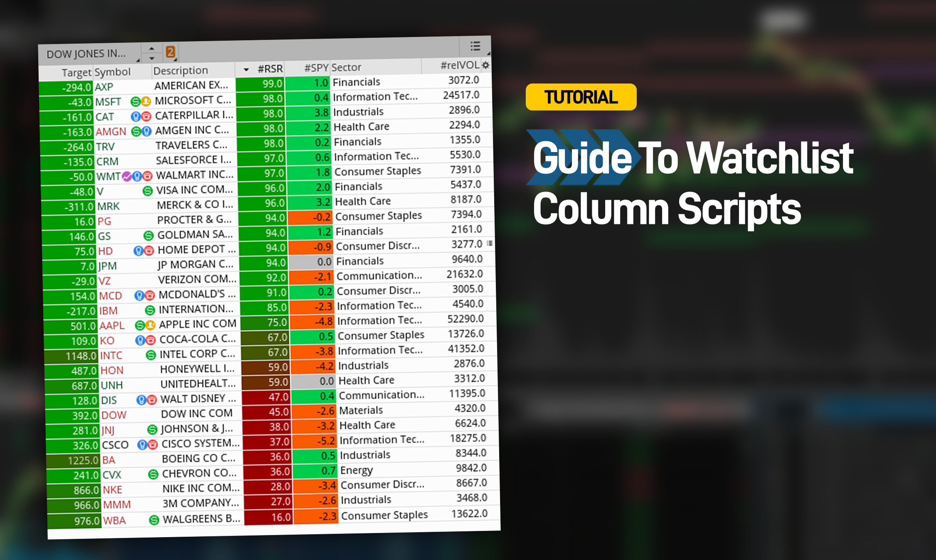936x560 pixels.
Task: Select the UNH symbol
Action: 112,386
